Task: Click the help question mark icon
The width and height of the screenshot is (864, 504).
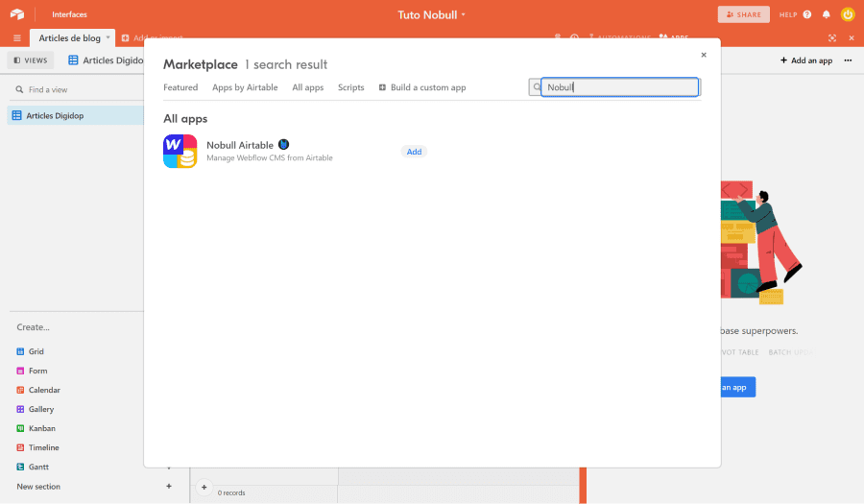Action: click(x=807, y=14)
